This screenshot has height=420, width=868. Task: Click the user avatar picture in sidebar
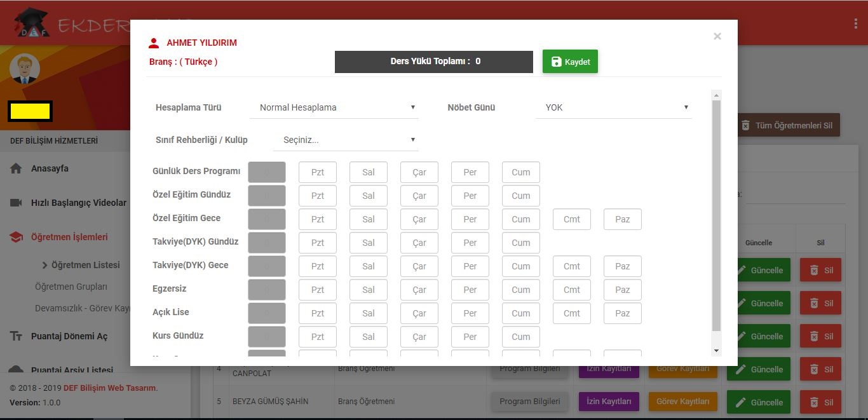[25, 69]
